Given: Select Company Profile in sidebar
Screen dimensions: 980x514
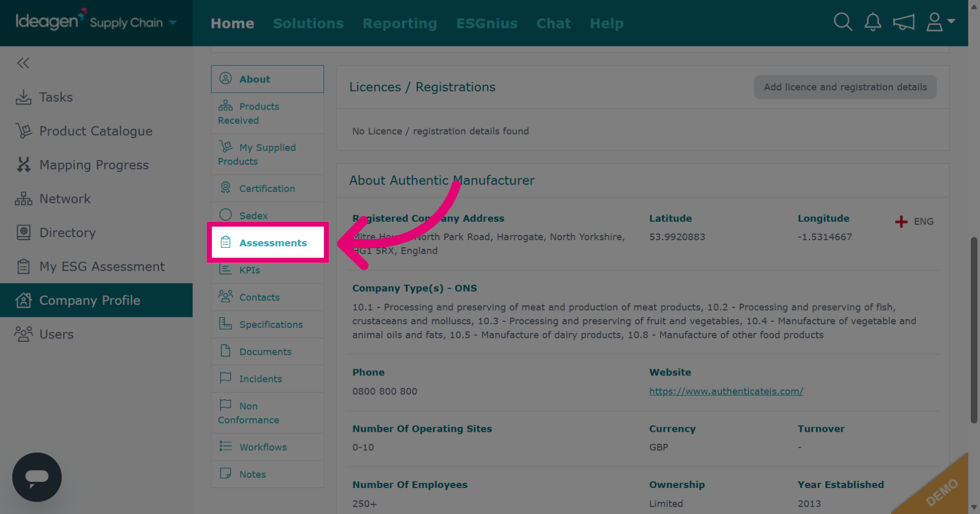Looking at the screenshot, I should (96, 300).
